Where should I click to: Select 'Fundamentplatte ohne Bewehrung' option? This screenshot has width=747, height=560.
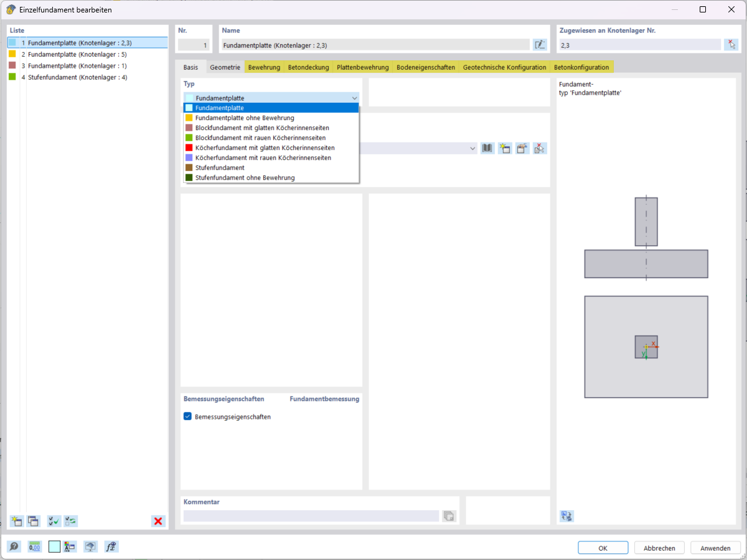[271, 118]
